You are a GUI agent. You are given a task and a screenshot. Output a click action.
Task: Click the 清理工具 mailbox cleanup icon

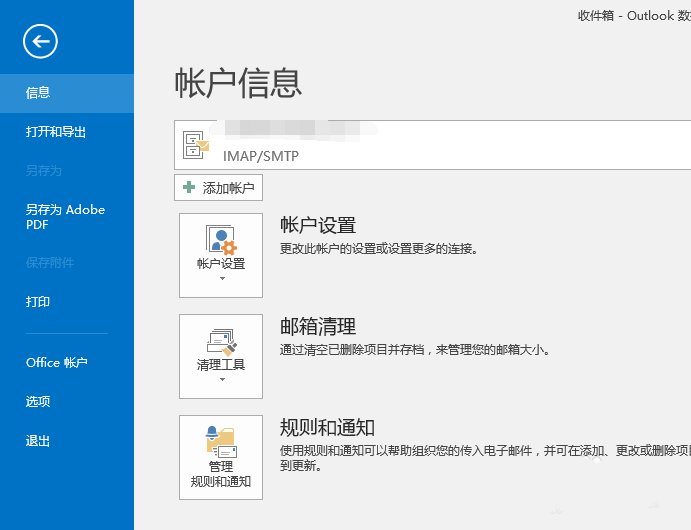pyautogui.click(x=221, y=342)
